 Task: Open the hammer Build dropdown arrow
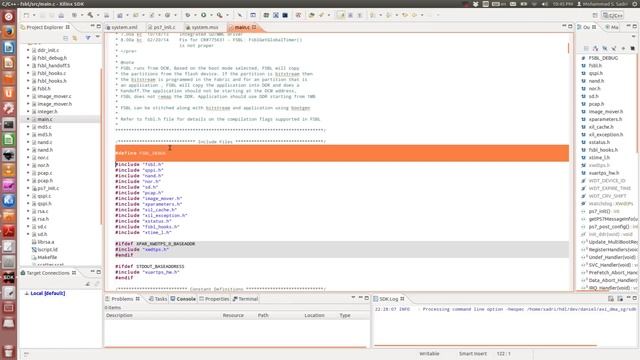coord(98,15)
